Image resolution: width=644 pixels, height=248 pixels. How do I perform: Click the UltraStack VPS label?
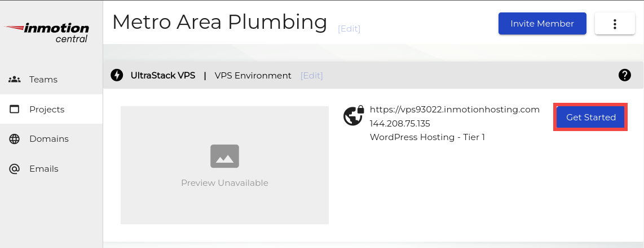[x=163, y=75]
